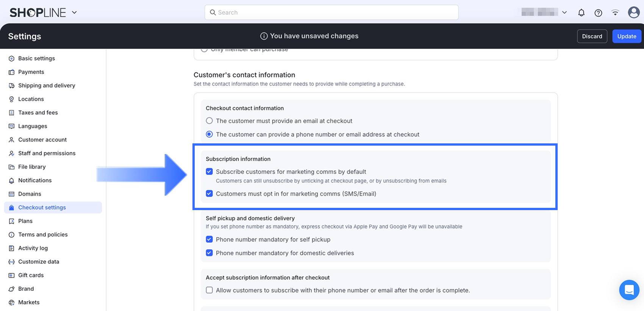The height and width of the screenshot is (311, 644).
Task: Uncheck "Subscribe customers for marketing comms by default"
Action: point(209,172)
